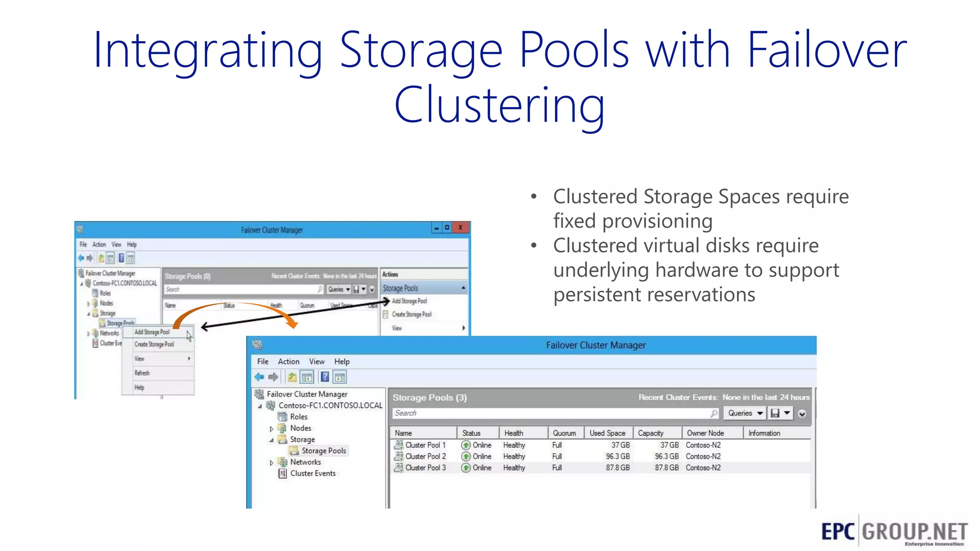Click Cluster Pool 1 server icon
This screenshot has width=980, height=551.
(399, 445)
